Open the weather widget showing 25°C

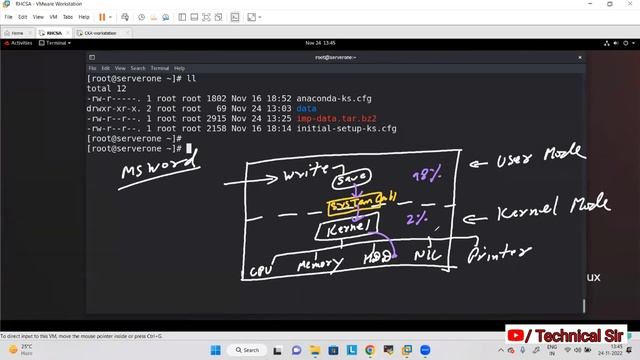click(20, 350)
